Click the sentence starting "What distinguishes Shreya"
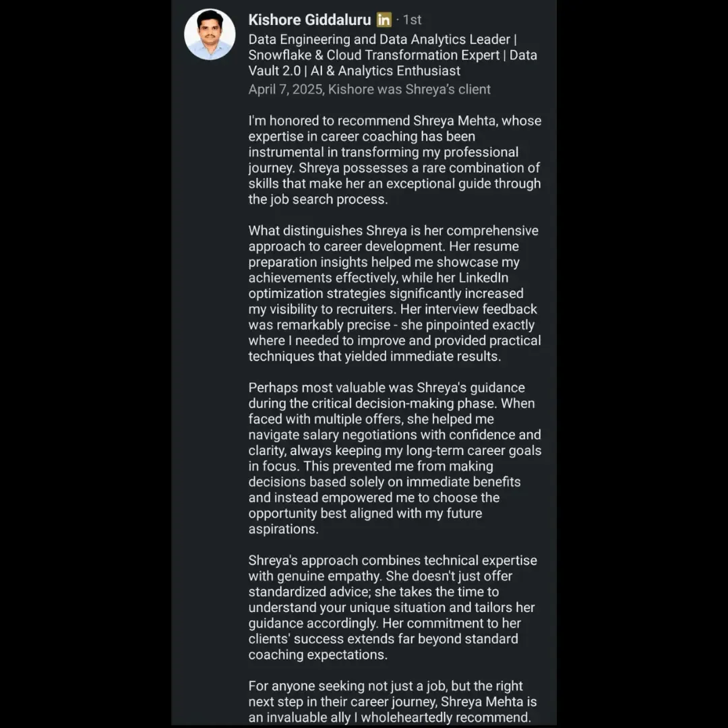The width and height of the screenshot is (728, 728). tap(393, 231)
